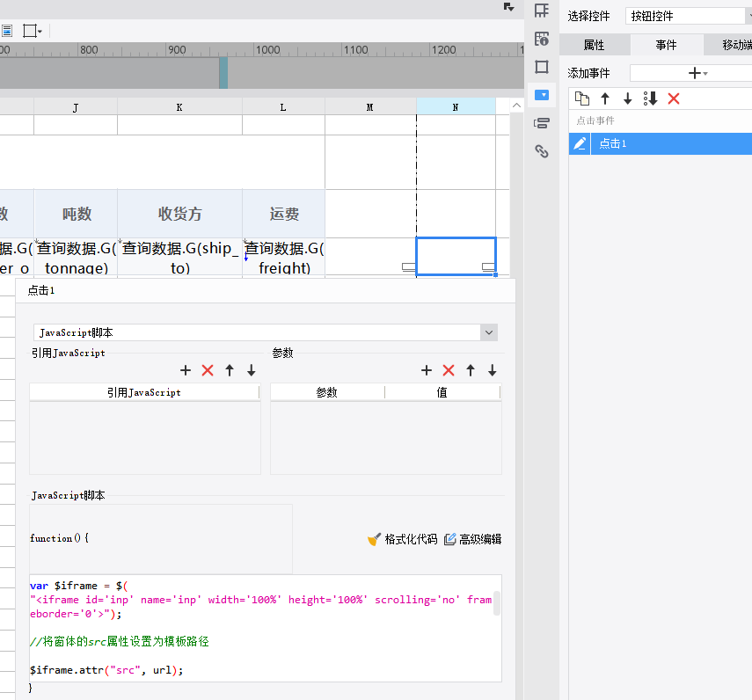
Task: Select column M header
Action: point(370,107)
